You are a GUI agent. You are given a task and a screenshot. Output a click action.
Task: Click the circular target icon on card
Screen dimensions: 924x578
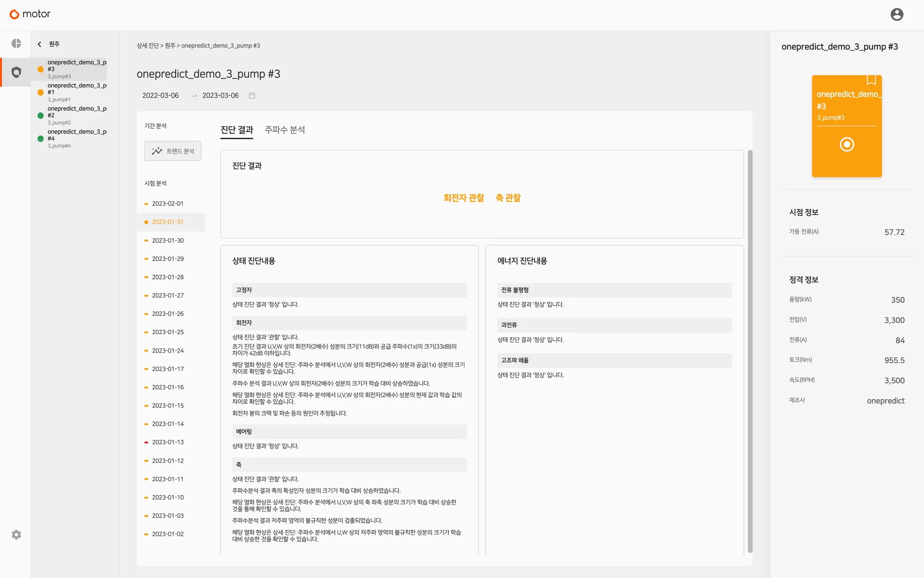coord(847,144)
